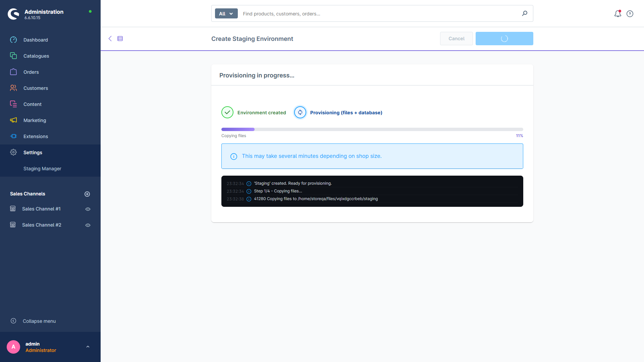Image resolution: width=644 pixels, height=362 pixels.
Task: Click the Environment created step label
Action: coord(262,113)
